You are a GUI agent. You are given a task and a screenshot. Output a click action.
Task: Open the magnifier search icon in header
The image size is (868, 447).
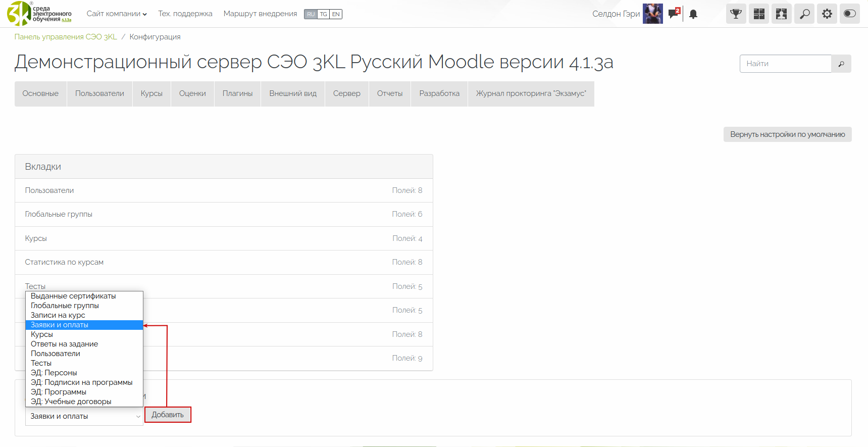pos(804,14)
